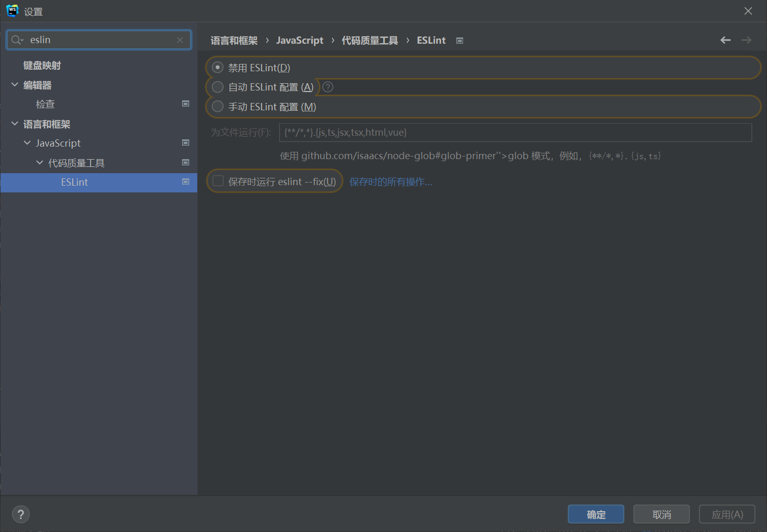The width and height of the screenshot is (767, 532).
Task: Click 语言和框架 in the breadcrumb
Action: click(x=234, y=41)
